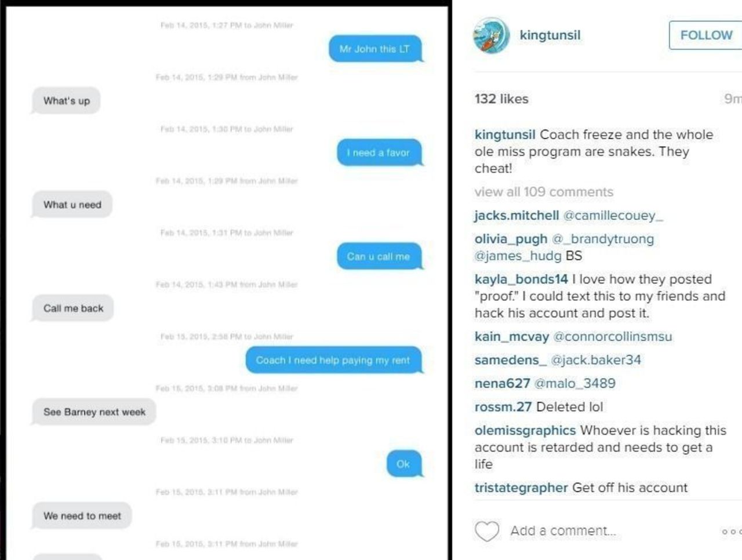This screenshot has width=742, height=560.
Task: Open olemissgraphics profile
Action: 525,431
